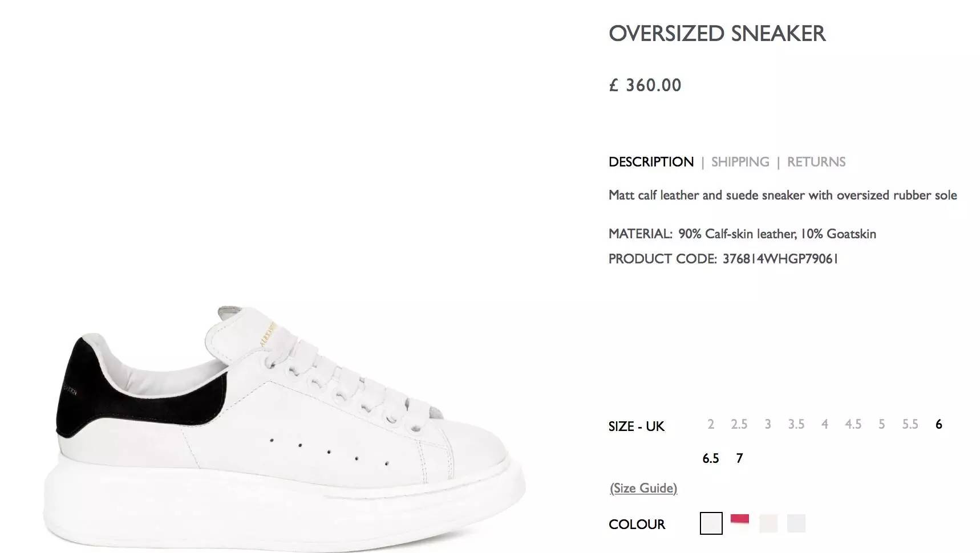Pick the third pale blush colour swatch
Image resolution: width=980 pixels, height=553 pixels.
click(x=768, y=523)
